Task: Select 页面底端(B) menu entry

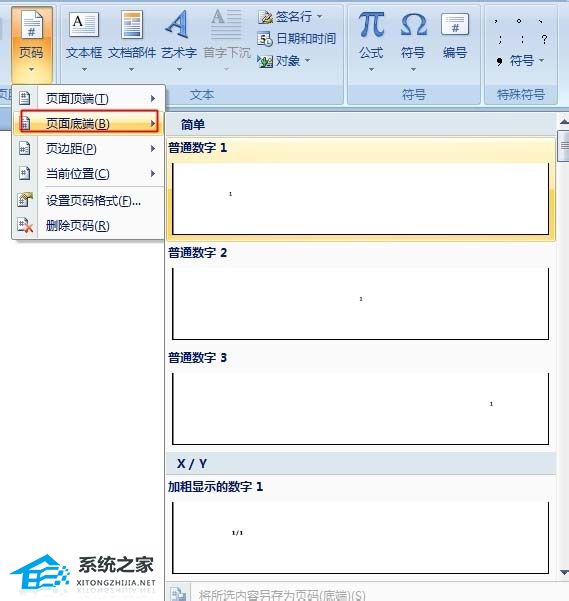Action: [x=89, y=123]
